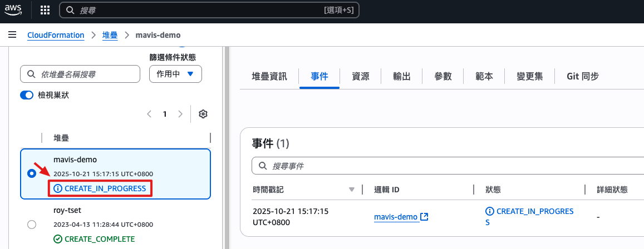Open the status filter dropdown
Viewport: 644px width, 249px height.
click(175, 74)
